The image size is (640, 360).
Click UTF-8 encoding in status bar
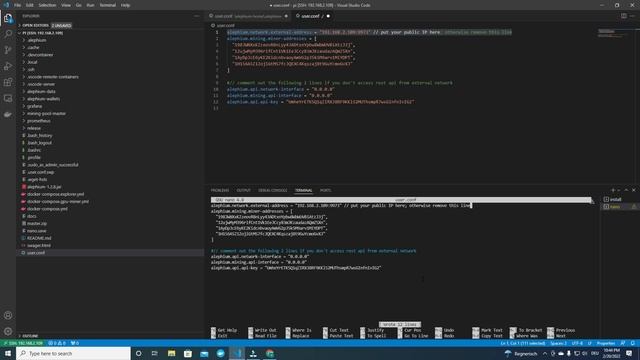click(577, 343)
